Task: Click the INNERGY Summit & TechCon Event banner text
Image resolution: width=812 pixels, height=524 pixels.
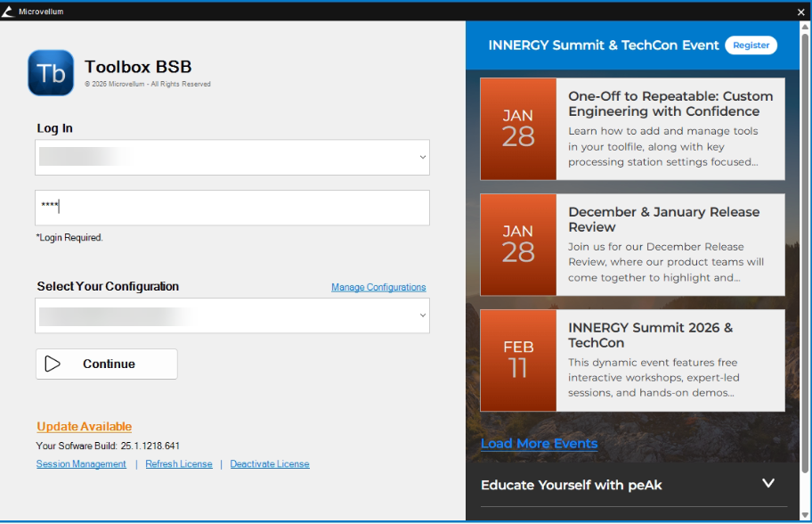Action: click(604, 45)
